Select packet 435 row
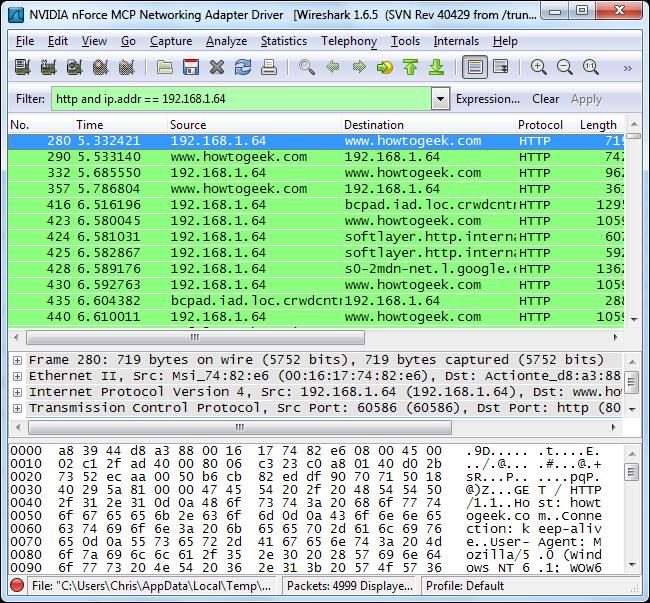The width and height of the screenshot is (650, 603). 316,301
